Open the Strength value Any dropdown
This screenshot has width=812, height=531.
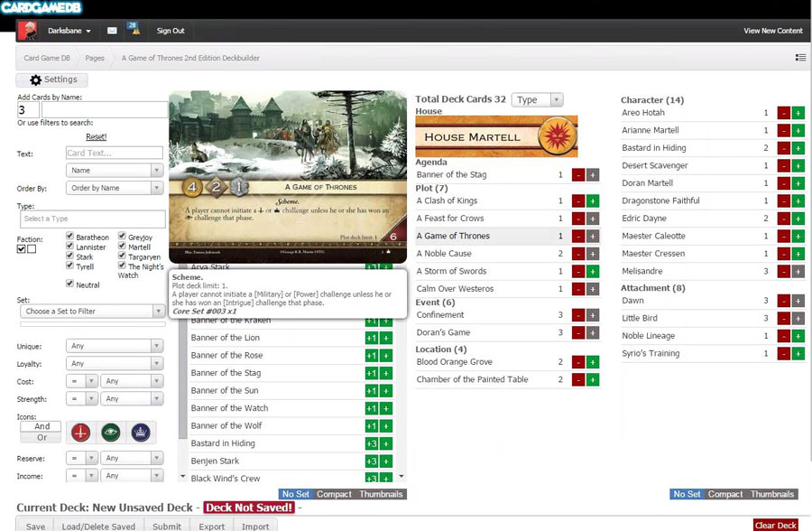pyautogui.click(x=132, y=399)
